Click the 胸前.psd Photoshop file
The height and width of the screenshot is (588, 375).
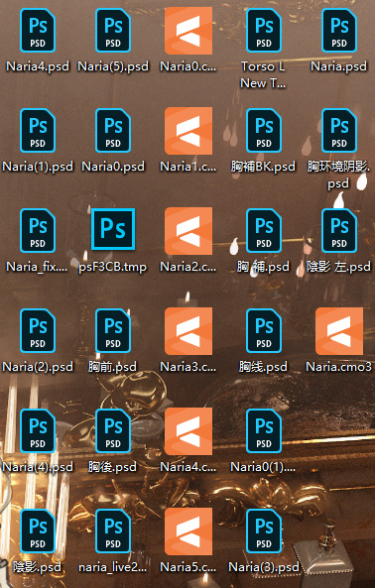click(x=113, y=331)
